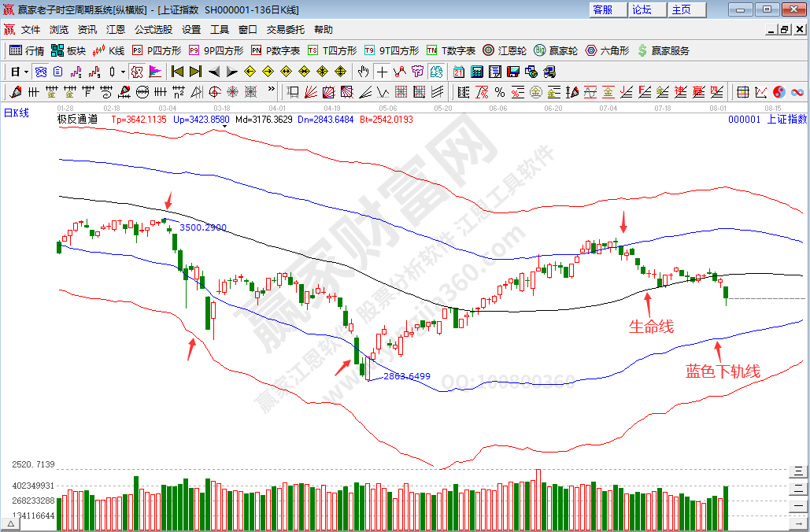Click the 论坛 forum button
Viewport: 810px width, 532px height.
pos(642,9)
